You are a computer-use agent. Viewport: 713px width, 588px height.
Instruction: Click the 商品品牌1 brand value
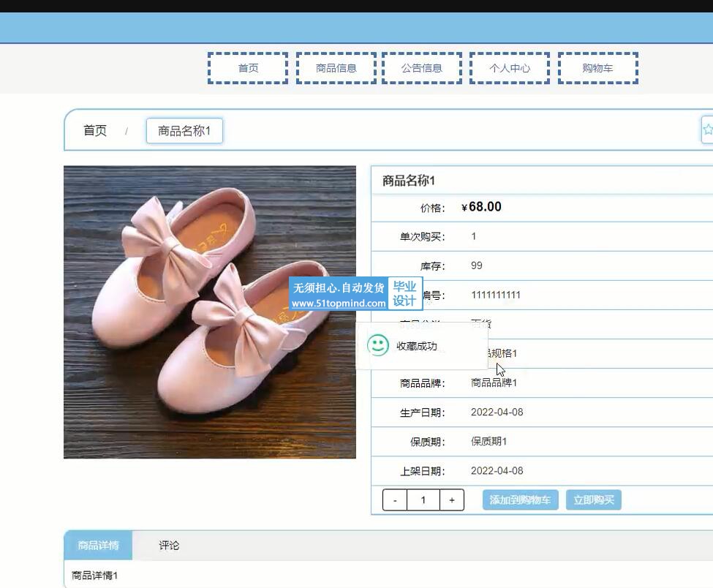[x=494, y=383]
